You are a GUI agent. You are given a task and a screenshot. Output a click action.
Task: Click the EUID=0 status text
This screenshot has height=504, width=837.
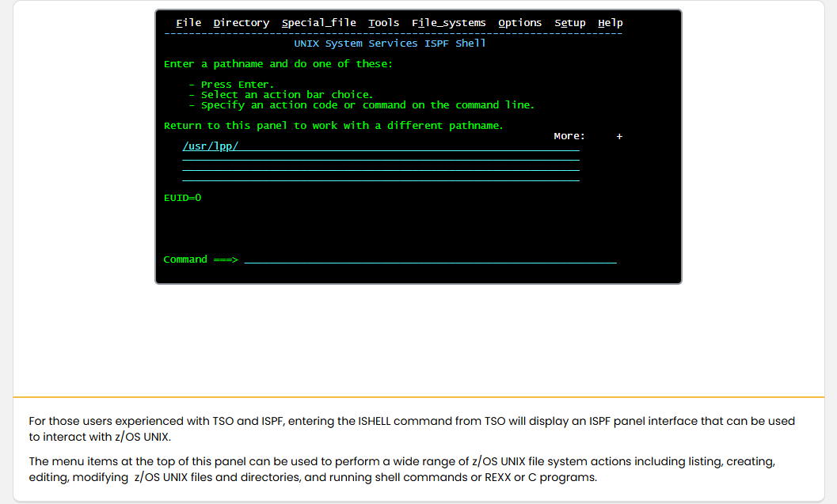[x=183, y=198]
